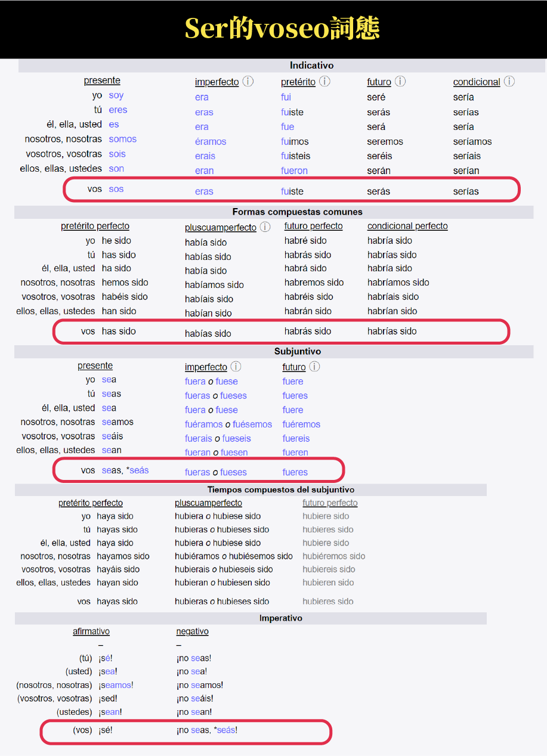The height and width of the screenshot is (756, 547).
Task: Click the Indicativo 'presente' column header
Action: pyautogui.click(x=102, y=80)
